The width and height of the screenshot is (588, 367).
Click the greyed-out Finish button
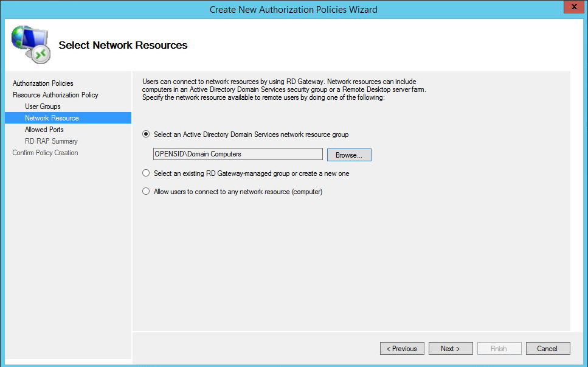499,349
